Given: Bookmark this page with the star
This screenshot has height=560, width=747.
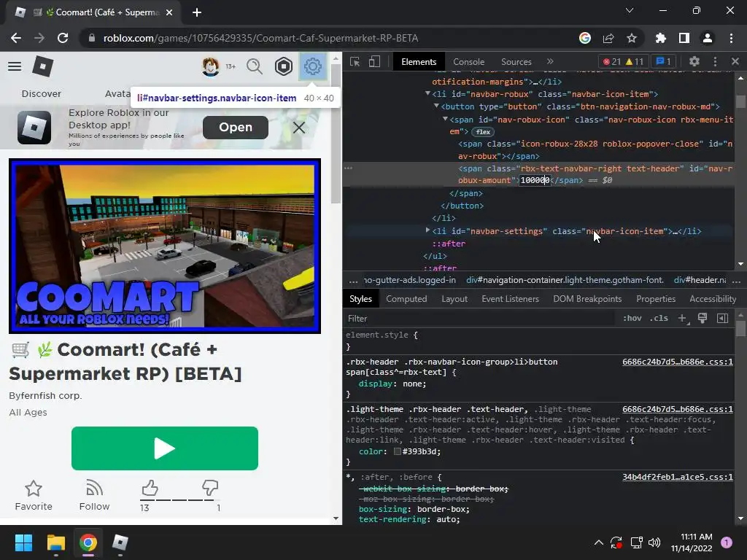Looking at the screenshot, I should pyautogui.click(x=632, y=38).
